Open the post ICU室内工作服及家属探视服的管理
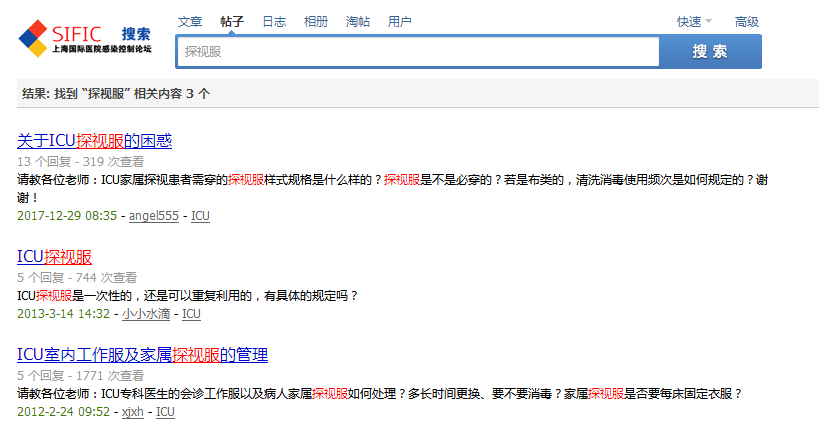 point(142,355)
